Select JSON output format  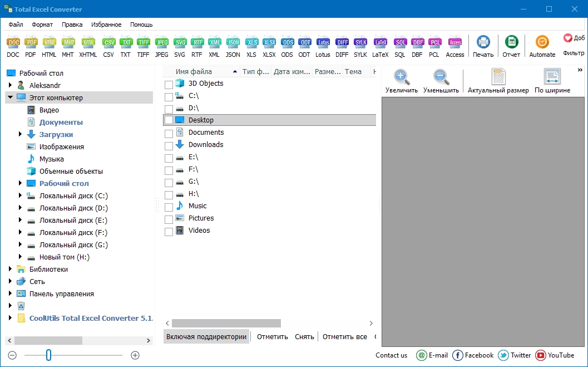(233, 47)
